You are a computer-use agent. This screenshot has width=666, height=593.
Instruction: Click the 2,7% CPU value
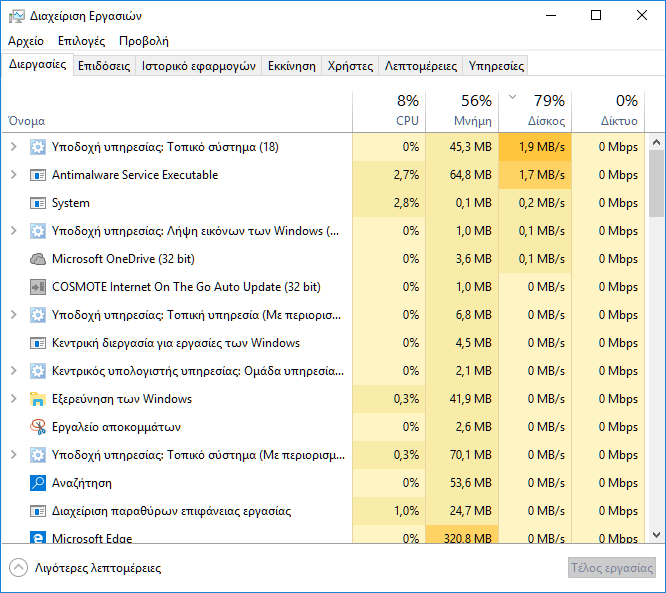pyautogui.click(x=406, y=175)
